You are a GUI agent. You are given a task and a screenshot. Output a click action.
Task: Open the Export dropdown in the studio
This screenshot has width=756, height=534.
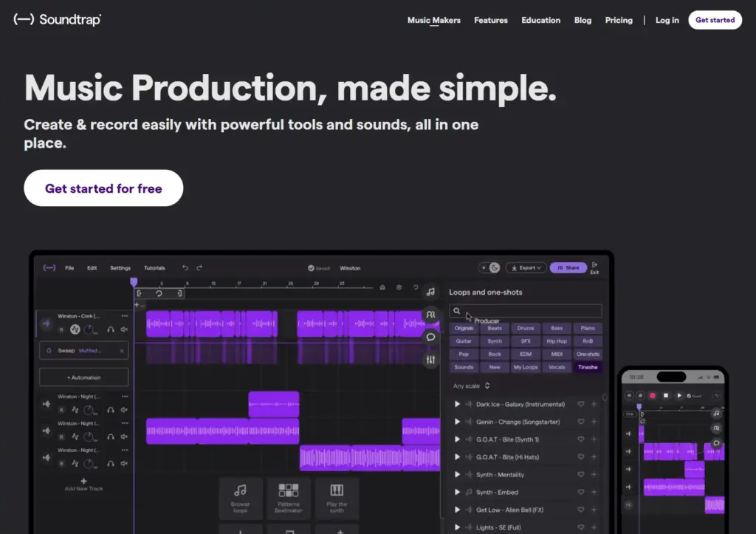point(526,267)
